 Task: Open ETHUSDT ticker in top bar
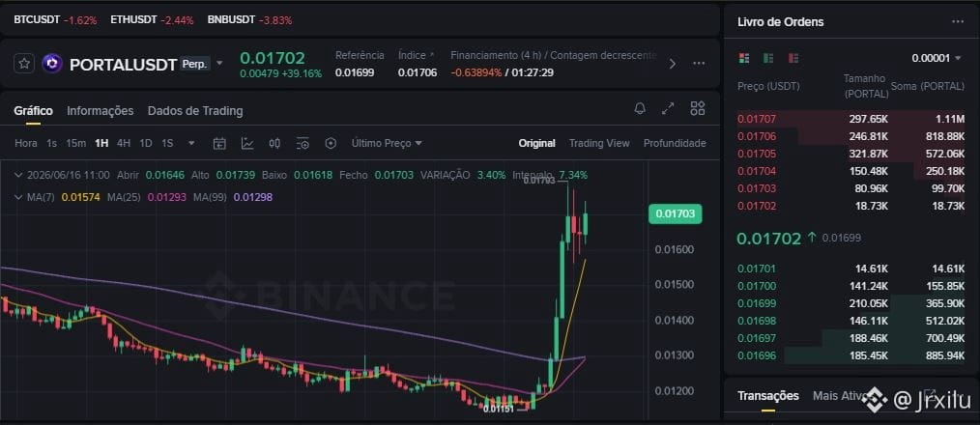coord(151,20)
